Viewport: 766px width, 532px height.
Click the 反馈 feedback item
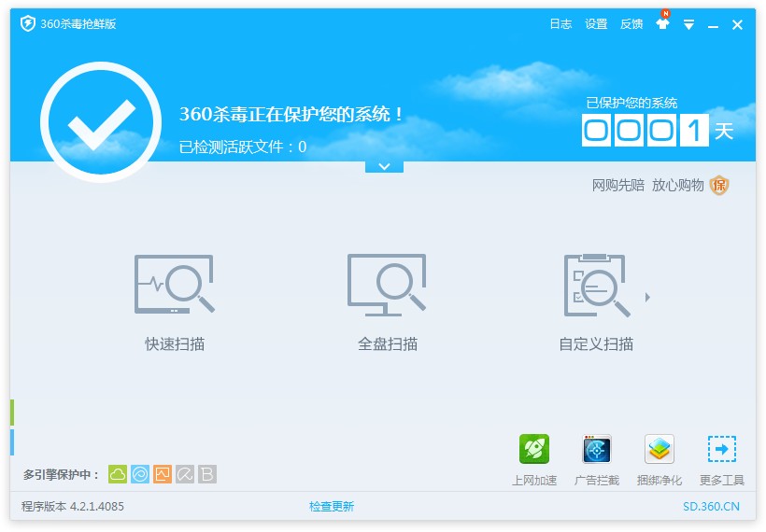click(631, 24)
